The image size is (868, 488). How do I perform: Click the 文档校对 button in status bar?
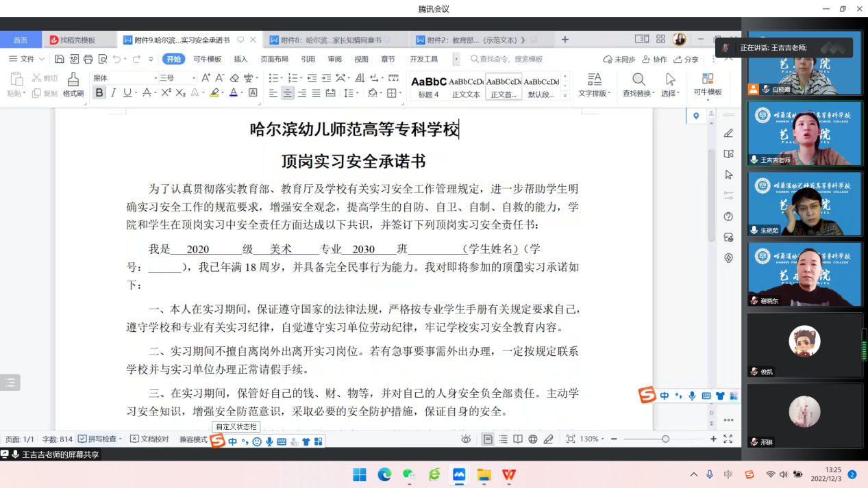coord(149,439)
